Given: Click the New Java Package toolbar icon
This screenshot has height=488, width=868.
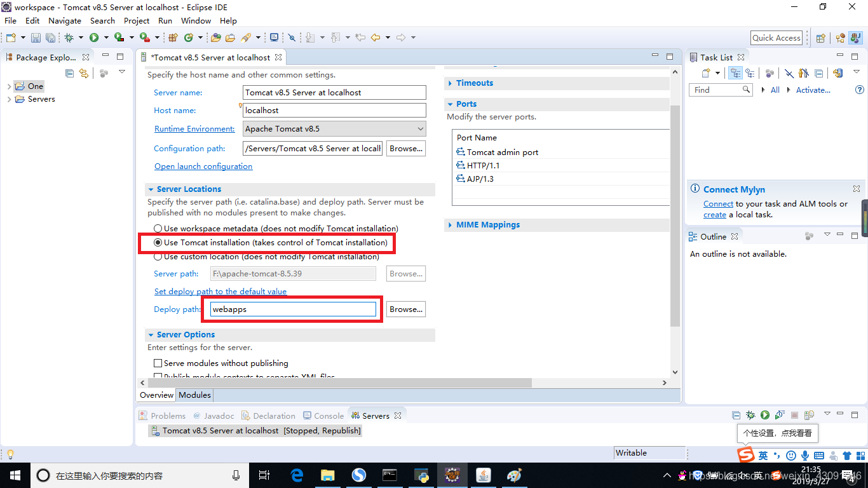Looking at the screenshot, I should (x=173, y=37).
